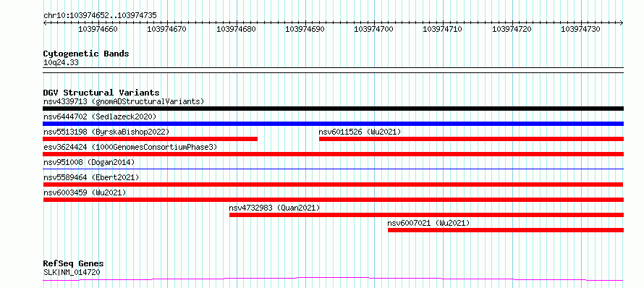
Task: Click the Cytogenetic Bands track heading
Action: [x=86, y=54]
